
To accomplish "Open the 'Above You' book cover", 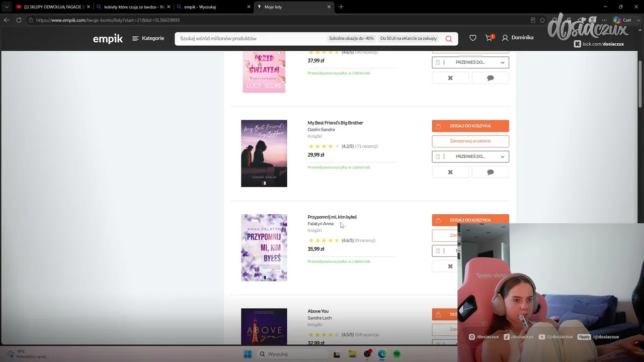I will tap(264, 327).
